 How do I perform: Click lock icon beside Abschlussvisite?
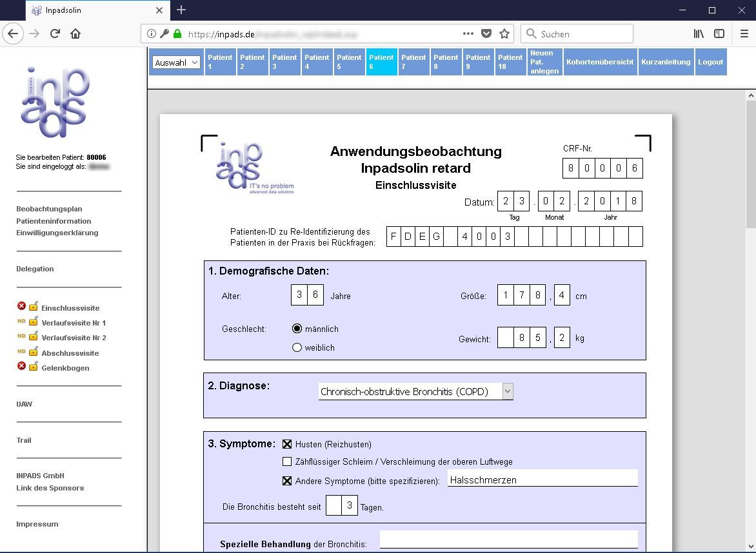pyautogui.click(x=34, y=351)
